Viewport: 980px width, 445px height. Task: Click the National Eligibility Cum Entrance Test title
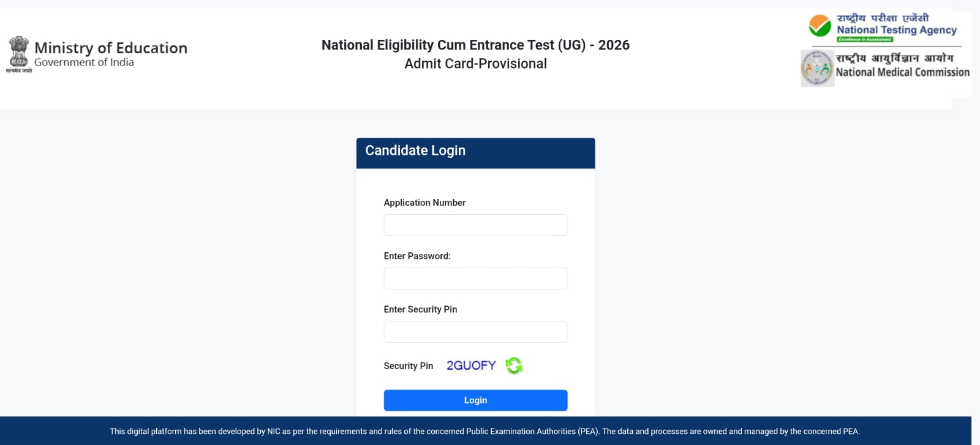(475, 45)
